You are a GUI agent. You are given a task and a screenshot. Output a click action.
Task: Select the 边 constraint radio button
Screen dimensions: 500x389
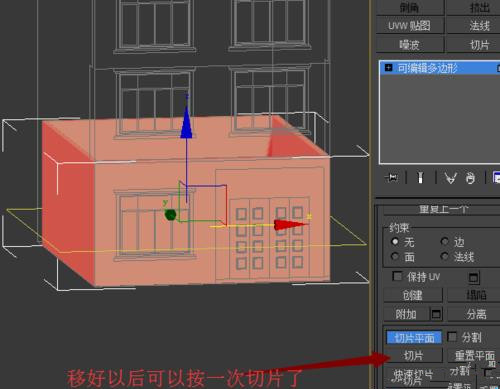coord(444,241)
